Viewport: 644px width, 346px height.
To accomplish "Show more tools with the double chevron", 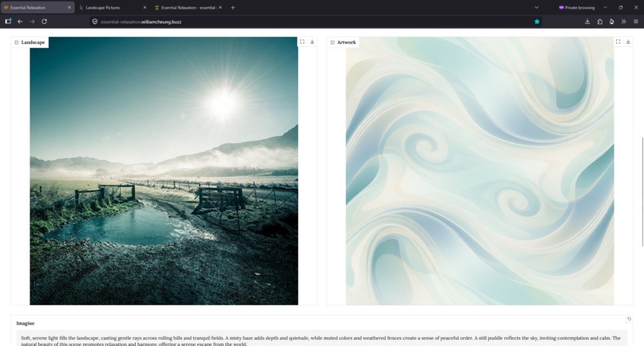I will [623, 22].
